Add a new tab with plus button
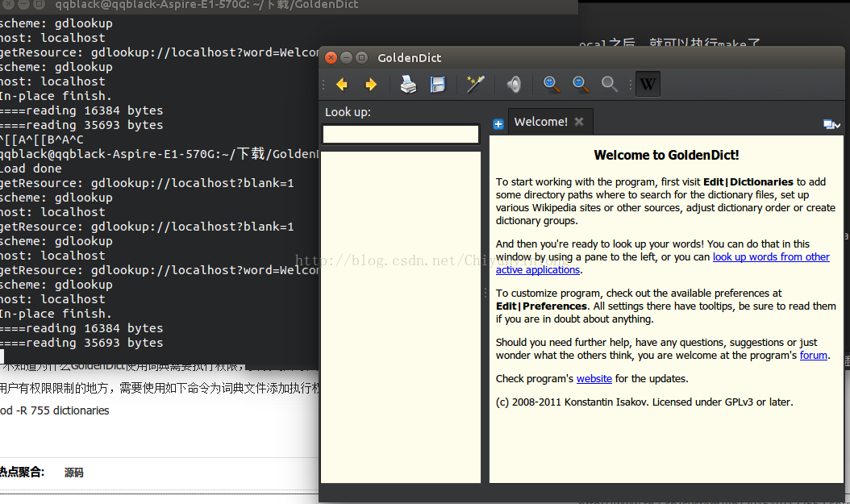 coord(498,124)
